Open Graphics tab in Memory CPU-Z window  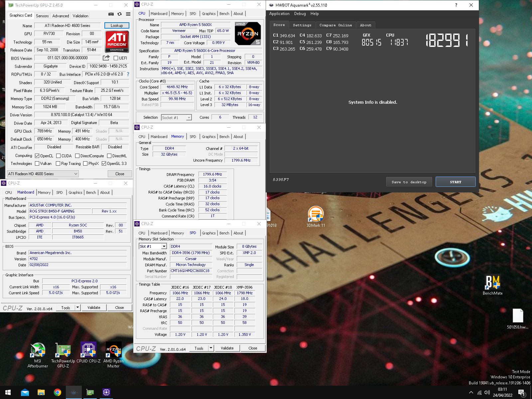(x=208, y=137)
